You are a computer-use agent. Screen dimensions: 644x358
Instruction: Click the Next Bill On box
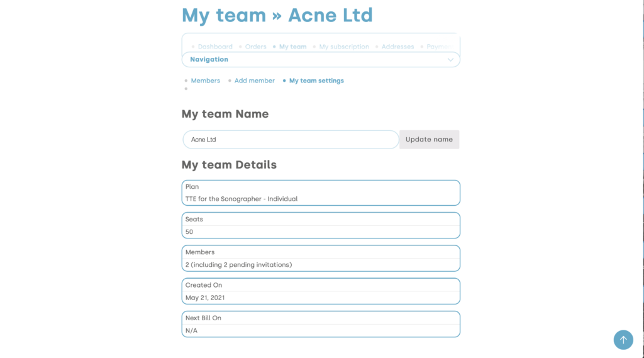321,324
